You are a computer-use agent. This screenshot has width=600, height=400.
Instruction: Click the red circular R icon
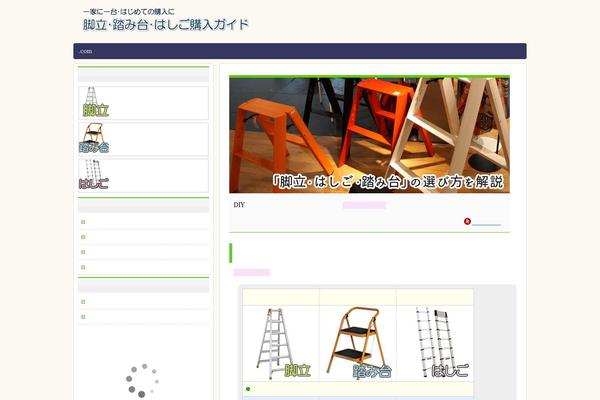tap(467, 221)
